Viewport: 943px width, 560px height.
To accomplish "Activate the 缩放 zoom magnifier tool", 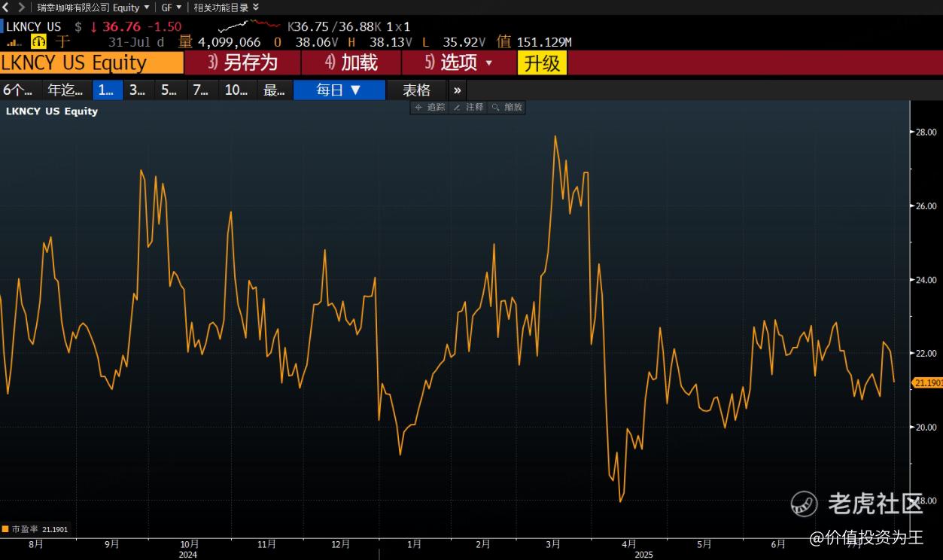I will pos(506,108).
